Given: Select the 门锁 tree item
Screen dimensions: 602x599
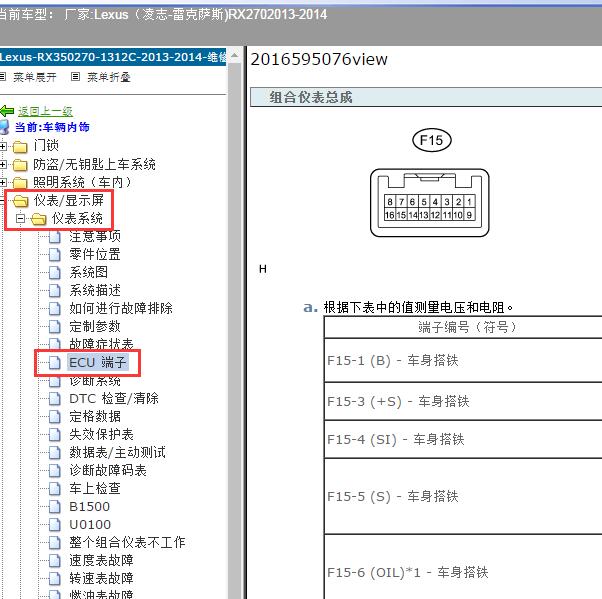Looking at the screenshot, I should point(46,146).
